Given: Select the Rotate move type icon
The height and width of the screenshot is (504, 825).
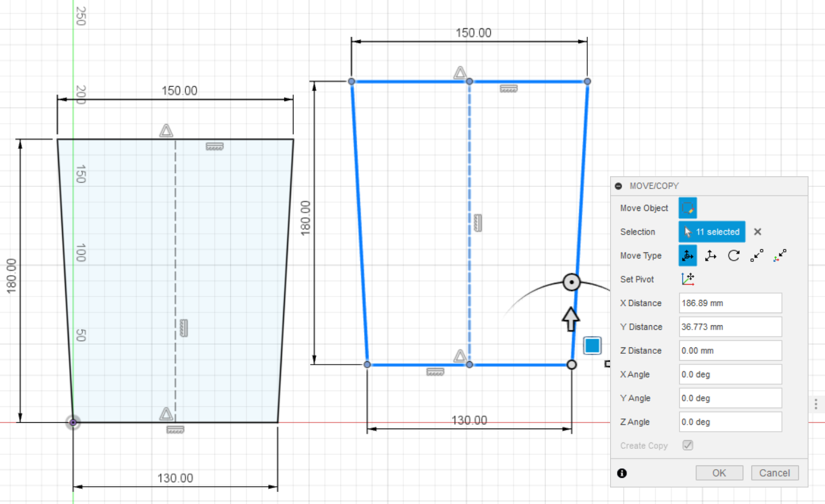Looking at the screenshot, I should coord(734,255).
